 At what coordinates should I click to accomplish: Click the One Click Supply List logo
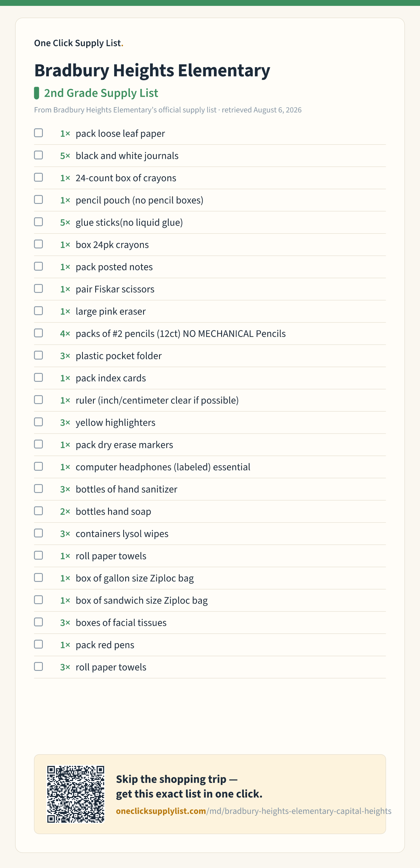79,43
